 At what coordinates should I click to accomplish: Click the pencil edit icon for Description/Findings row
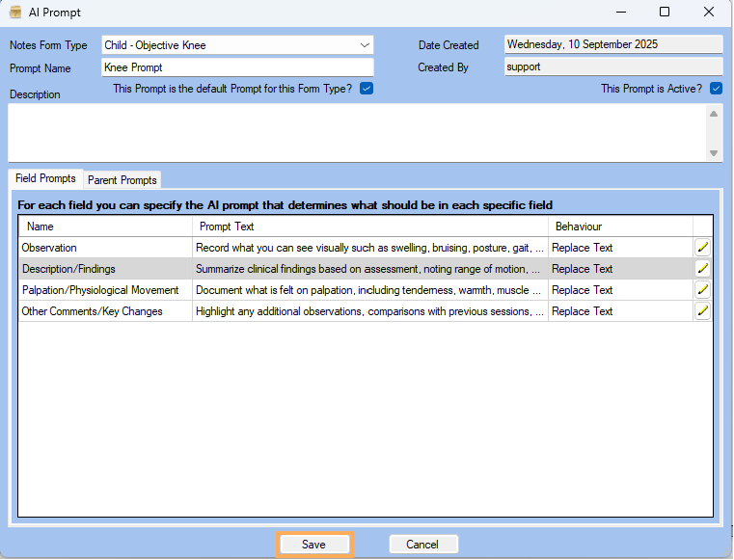[702, 269]
